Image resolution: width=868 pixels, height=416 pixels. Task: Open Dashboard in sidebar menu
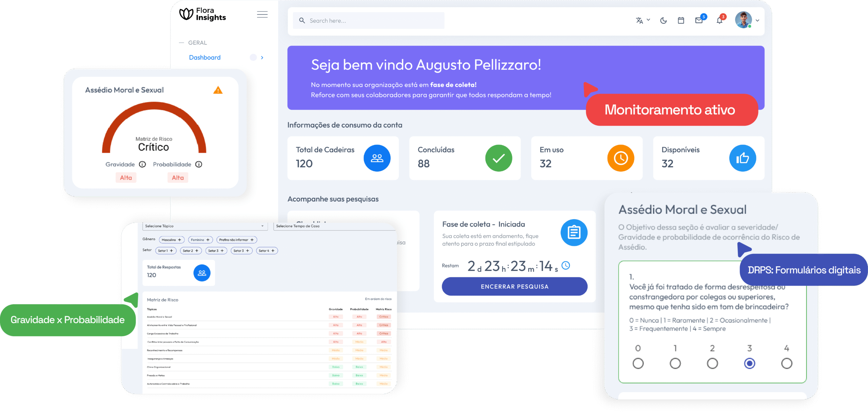(205, 58)
